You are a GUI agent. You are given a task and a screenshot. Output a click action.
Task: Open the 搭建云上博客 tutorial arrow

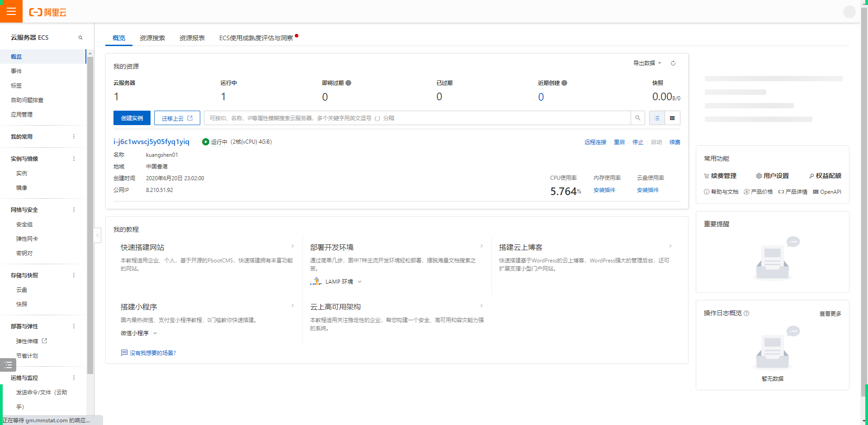(670, 246)
